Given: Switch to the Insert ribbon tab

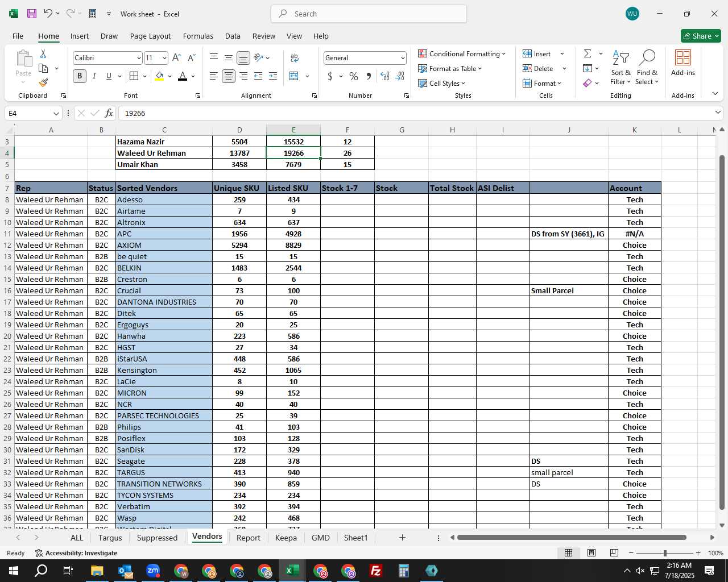Looking at the screenshot, I should click(80, 36).
